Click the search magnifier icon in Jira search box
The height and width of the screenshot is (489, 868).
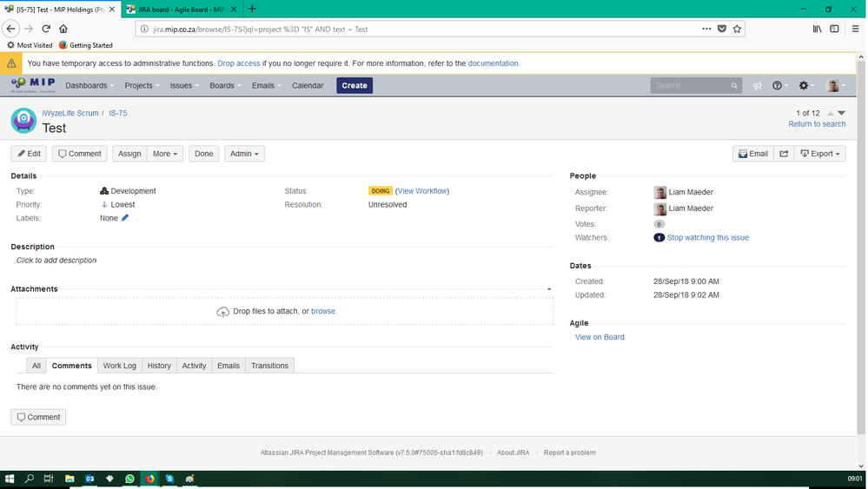(x=734, y=86)
